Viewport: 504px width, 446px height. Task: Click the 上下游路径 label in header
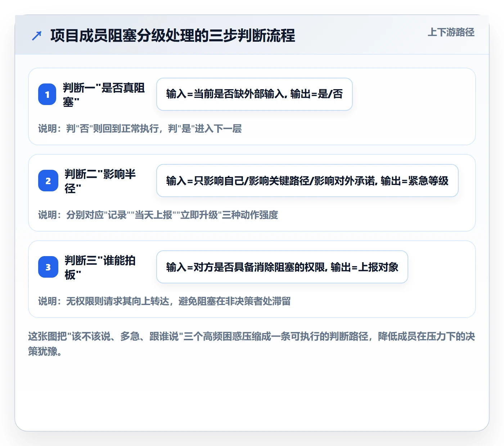tap(451, 32)
